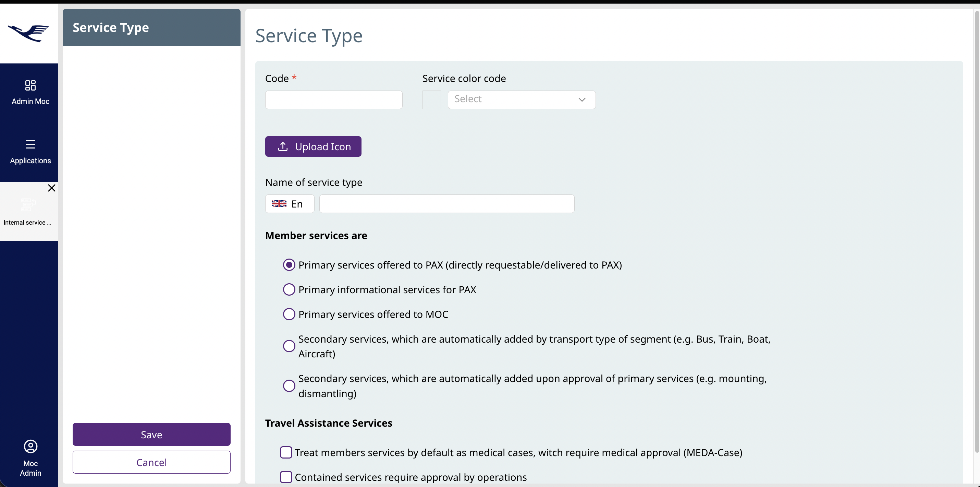Click upload arrow icon on Upload Icon button
Image resolution: width=980 pixels, height=487 pixels.
click(x=283, y=146)
